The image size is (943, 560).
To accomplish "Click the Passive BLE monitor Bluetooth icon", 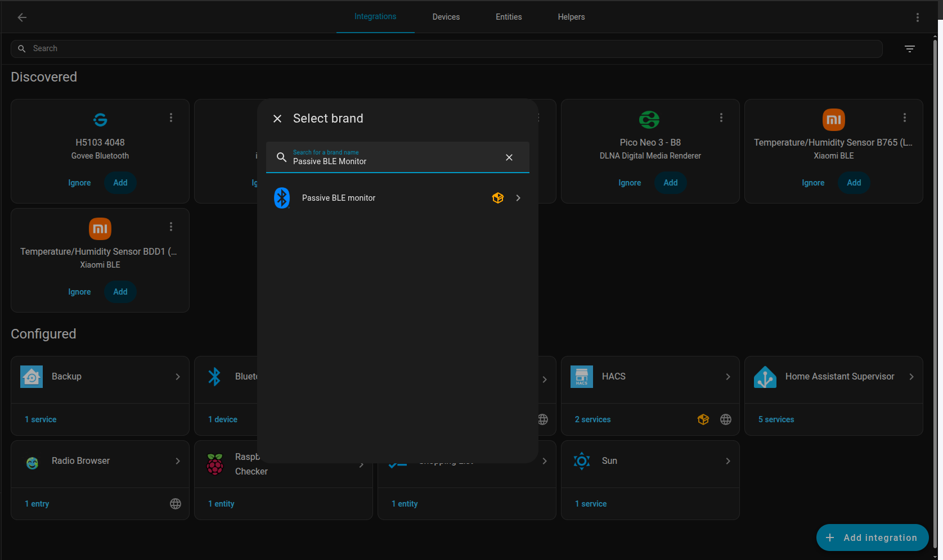I will [x=282, y=198].
